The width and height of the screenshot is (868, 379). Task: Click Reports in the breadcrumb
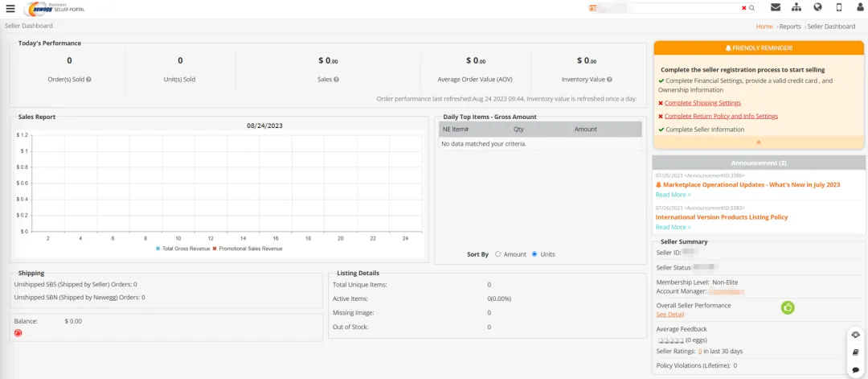click(x=790, y=26)
